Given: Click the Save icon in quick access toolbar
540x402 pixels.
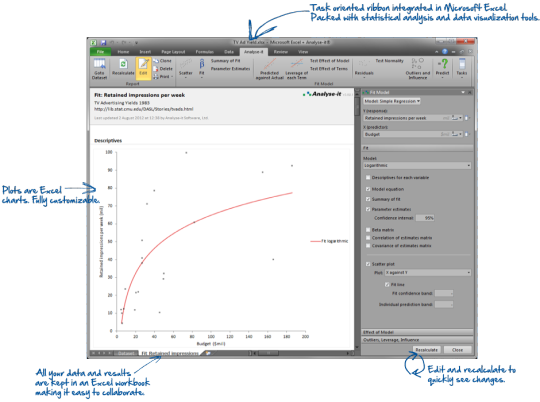Looking at the screenshot, I should [x=103, y=43].
